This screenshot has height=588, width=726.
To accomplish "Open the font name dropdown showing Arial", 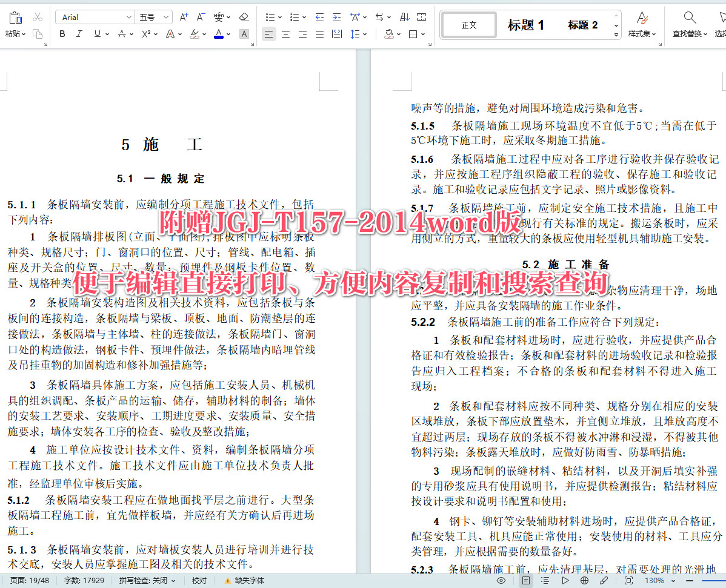I will pyautogui.click(x=94, y=16).
